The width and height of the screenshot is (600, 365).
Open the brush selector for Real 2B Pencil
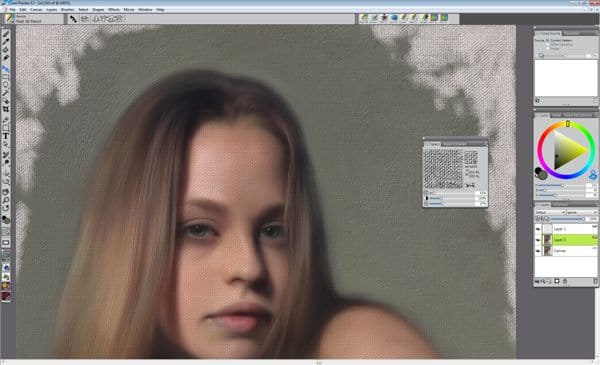click(33, 19)
